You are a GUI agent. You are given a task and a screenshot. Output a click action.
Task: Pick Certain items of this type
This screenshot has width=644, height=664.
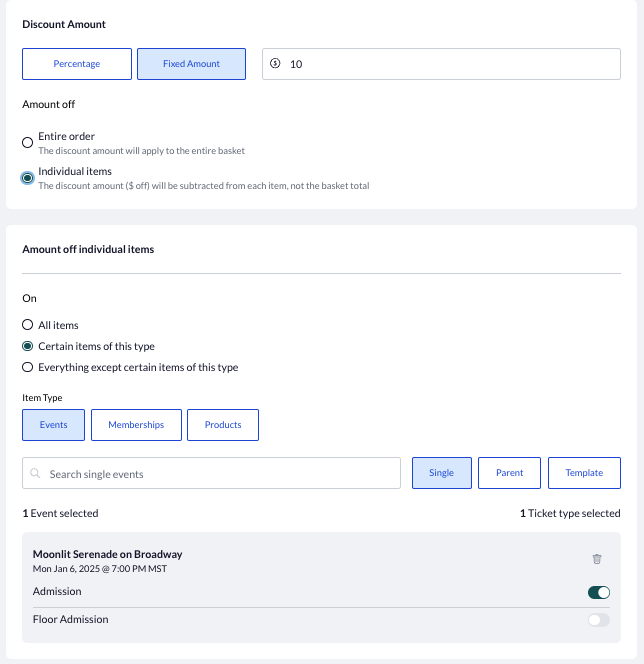point(28,346)
